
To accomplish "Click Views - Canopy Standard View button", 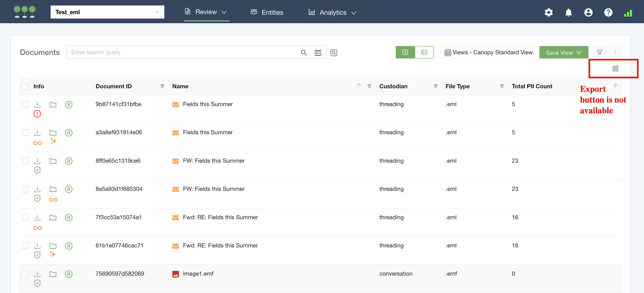I will 488,52.
